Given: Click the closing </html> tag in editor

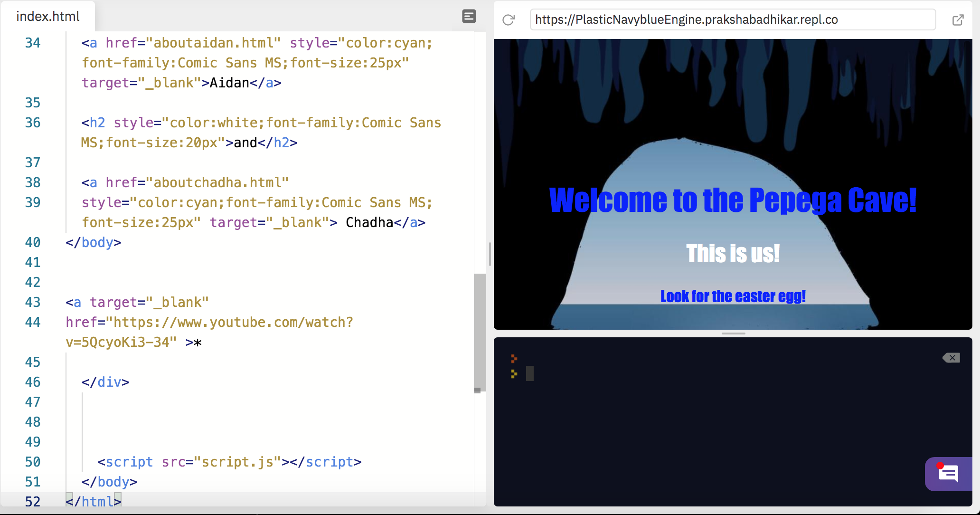Looking at the screenshot, I should click(94, 501).
